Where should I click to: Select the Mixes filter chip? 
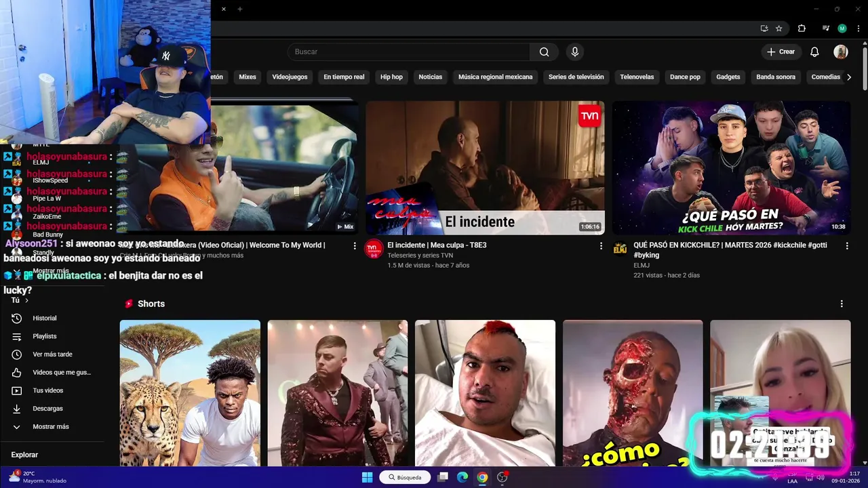click(x=248, y=77)
